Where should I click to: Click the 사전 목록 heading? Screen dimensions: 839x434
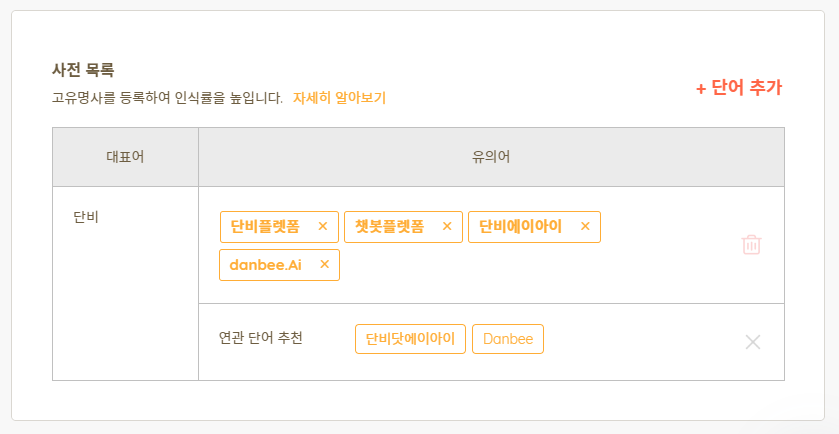[83, 70]
